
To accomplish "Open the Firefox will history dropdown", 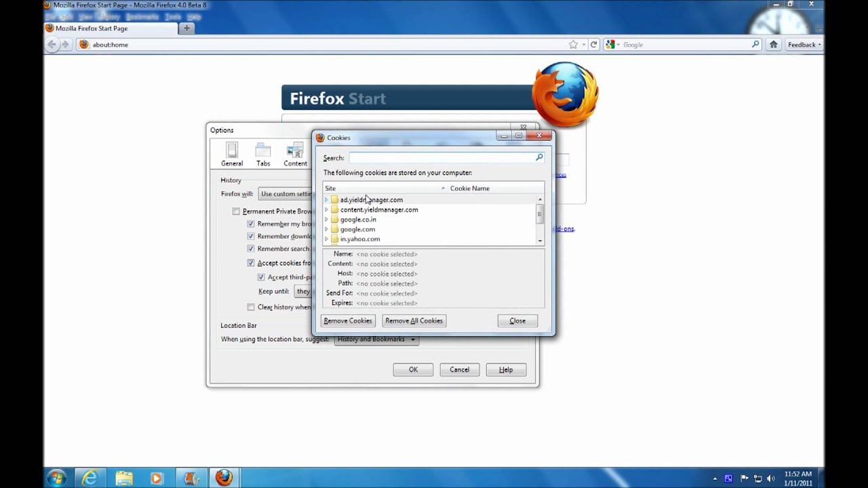I will click(285, 194).
